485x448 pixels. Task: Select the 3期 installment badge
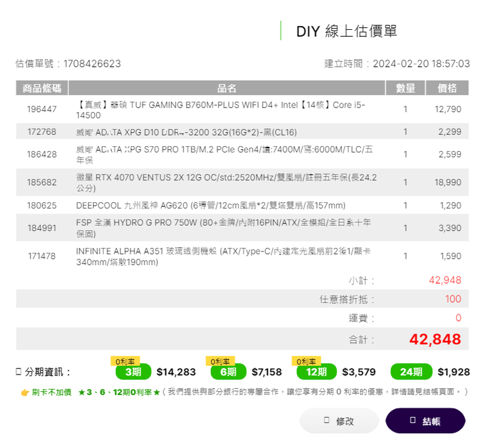133,371
